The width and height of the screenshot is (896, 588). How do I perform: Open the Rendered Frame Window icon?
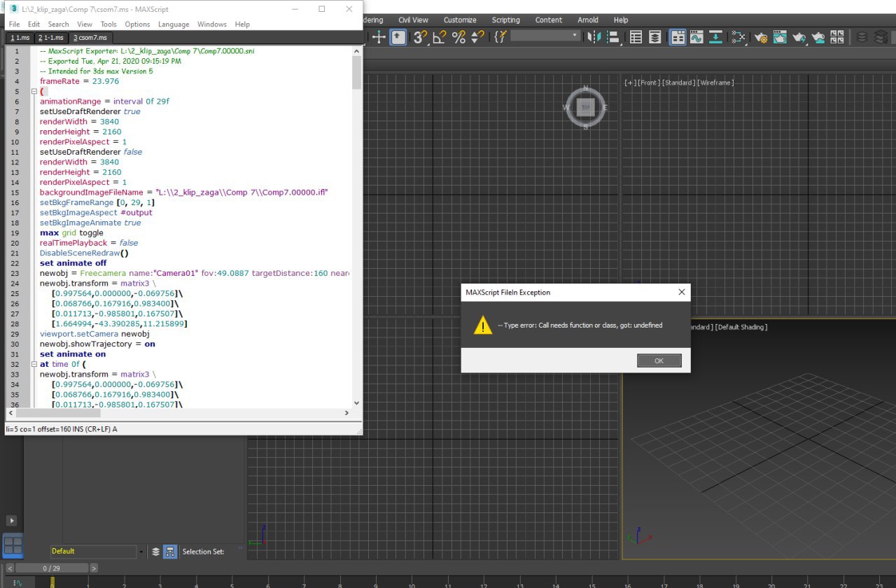point(780,37)
